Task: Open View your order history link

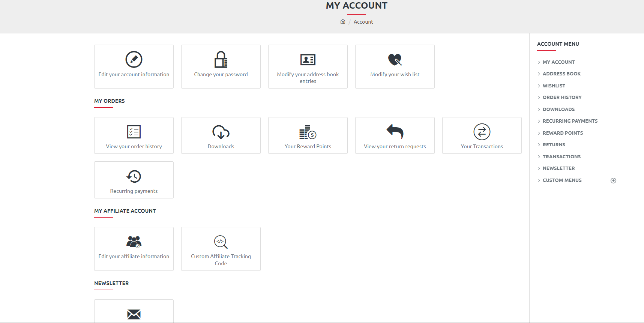Action: [134, 146]
